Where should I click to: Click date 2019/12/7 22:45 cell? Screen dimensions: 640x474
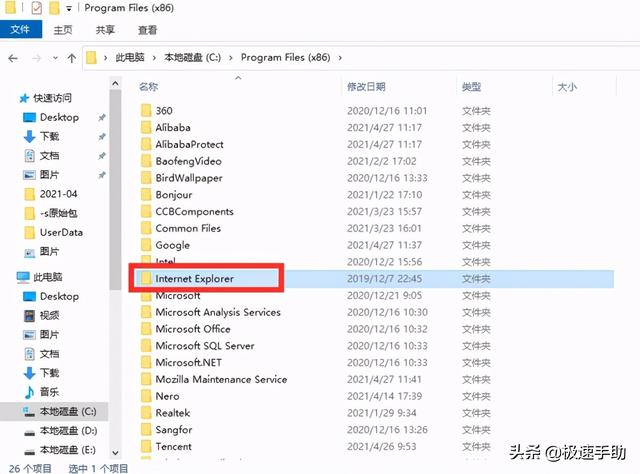tap(384, 279)
